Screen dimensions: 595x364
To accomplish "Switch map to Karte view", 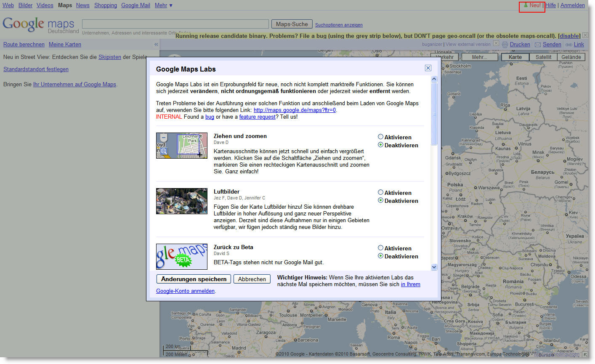I will pos(515,57).
